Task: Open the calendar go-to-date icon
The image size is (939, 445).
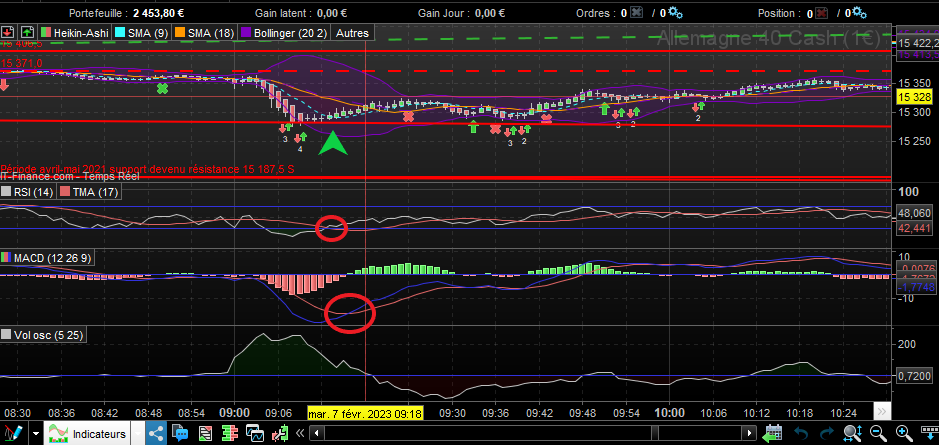Action: tap(774, 433)
